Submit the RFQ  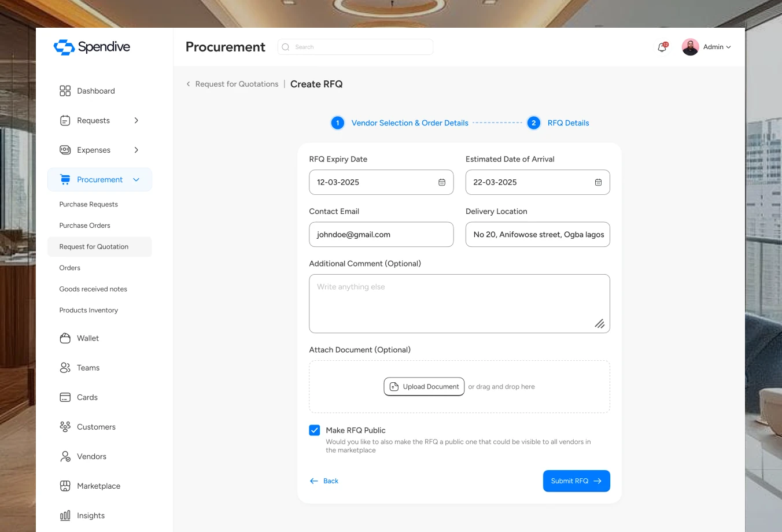pyautogui.click(x=577, y=481)
